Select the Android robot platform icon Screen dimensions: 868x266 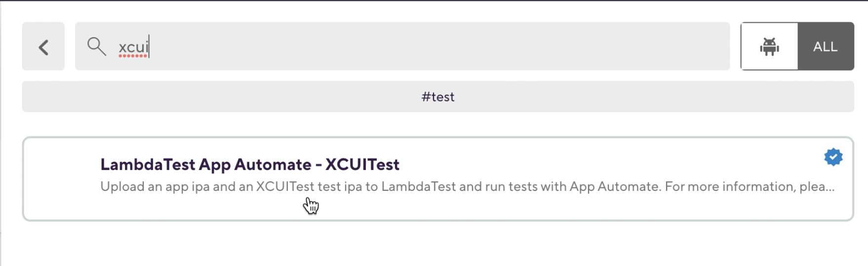(769, 46)
